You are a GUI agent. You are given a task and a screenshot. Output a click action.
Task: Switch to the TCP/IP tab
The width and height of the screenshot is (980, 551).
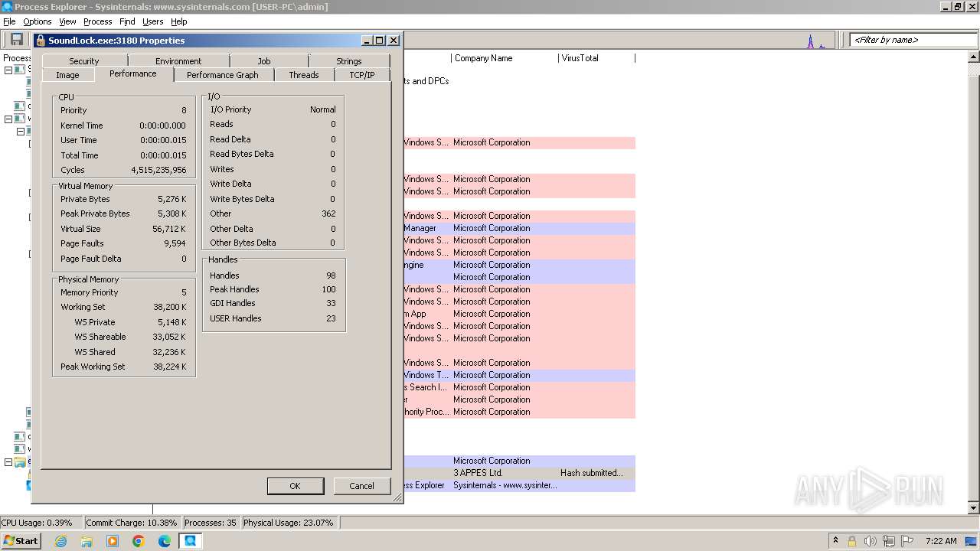[362, 75]
